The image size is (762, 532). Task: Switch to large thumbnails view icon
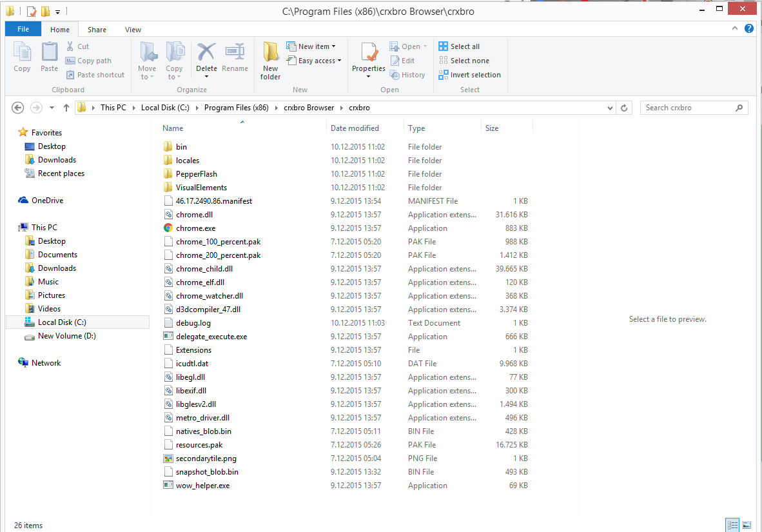(747, 525)
